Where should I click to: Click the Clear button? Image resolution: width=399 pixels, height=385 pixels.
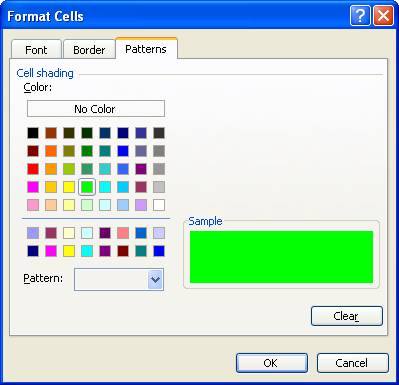click(x=347, y=316)
